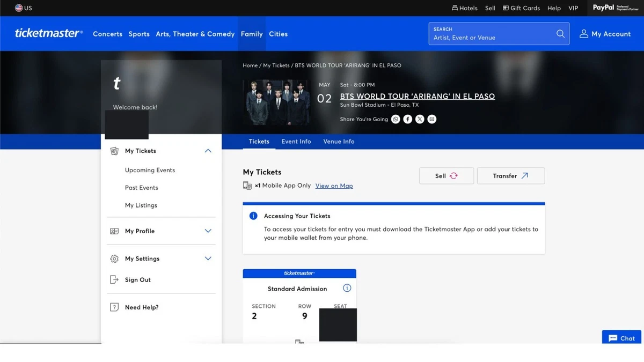Click the View on Map link
644x362 pixels.
(x=334, y=186)
